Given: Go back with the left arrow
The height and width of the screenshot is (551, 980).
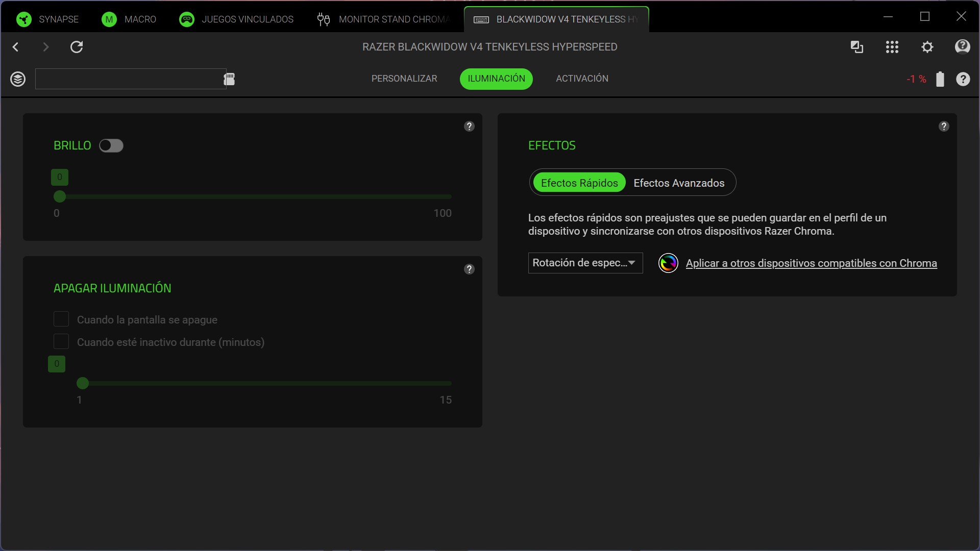Looking at the screenshot, I should (16, 47).
